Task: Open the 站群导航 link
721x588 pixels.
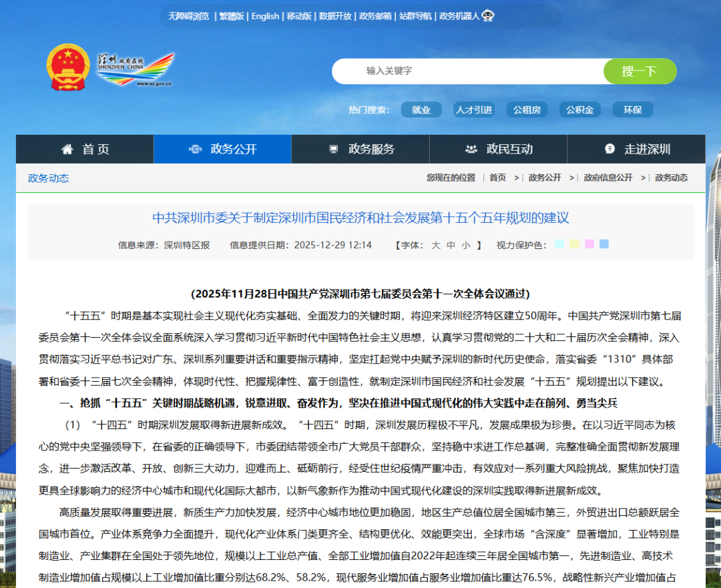Action: pos(415,16)
